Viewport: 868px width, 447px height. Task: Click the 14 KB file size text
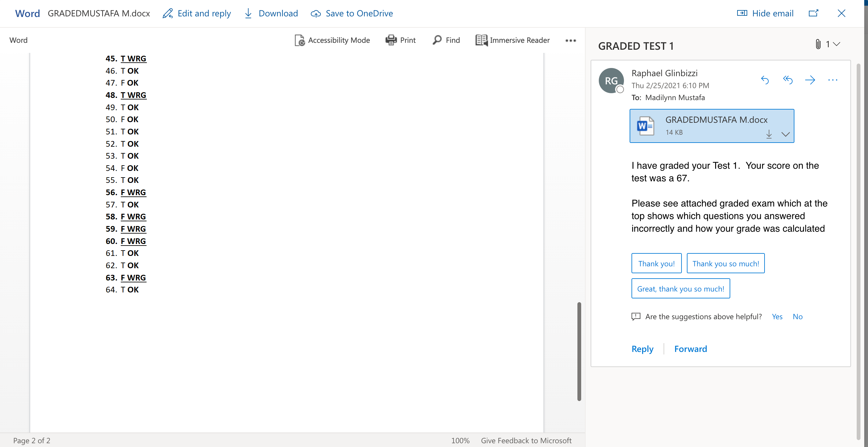(674, 132)
